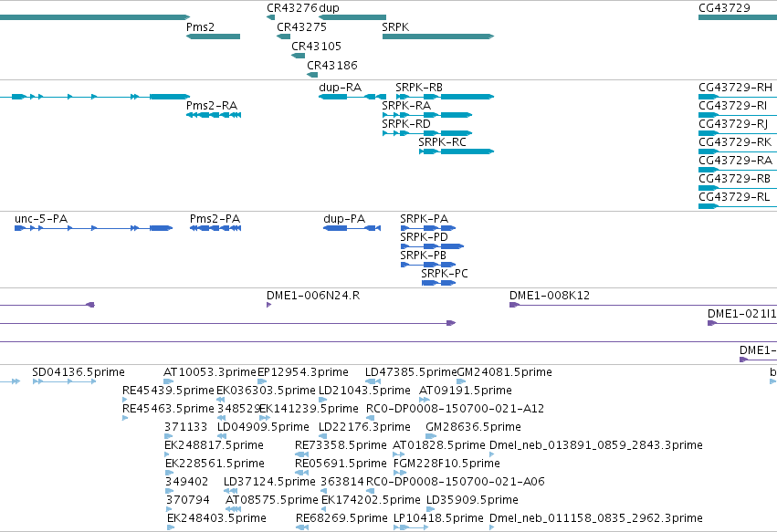
Task: Click the SRPK-PA protein label
Action: [x=425, y=219]
